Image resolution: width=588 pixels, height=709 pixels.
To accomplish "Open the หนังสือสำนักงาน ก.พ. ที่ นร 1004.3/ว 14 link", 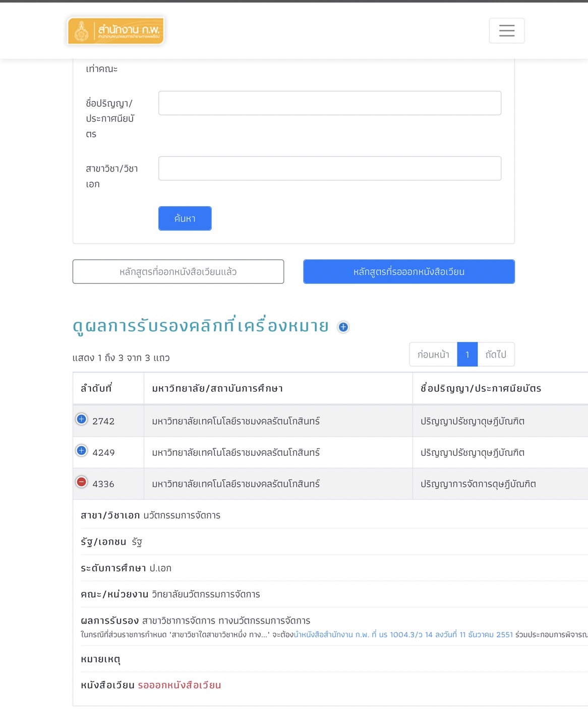I will point(403,634).
